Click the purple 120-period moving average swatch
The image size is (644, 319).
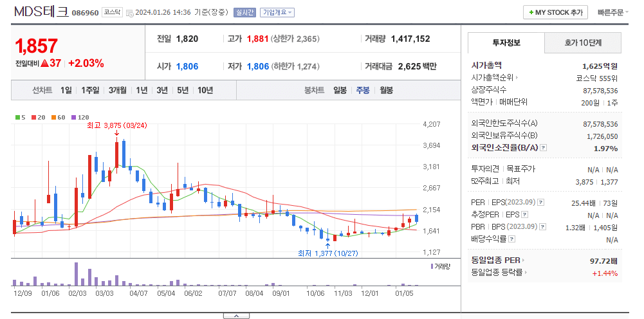[x=73, y=118]
